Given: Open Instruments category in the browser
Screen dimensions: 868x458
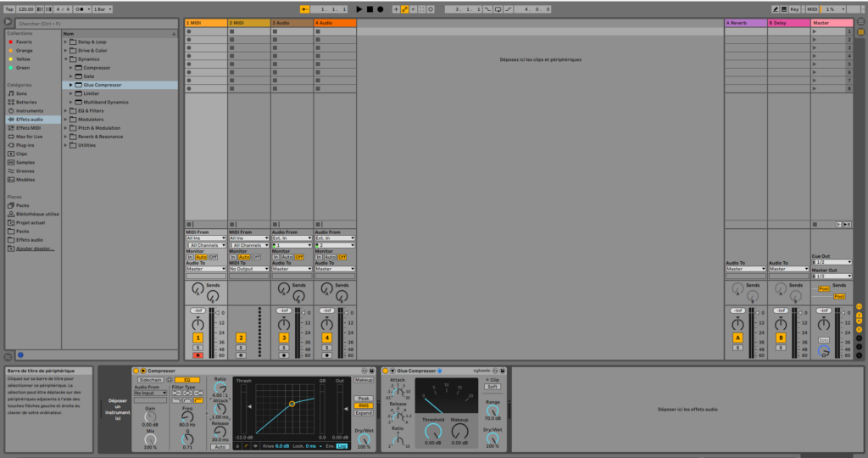Looking at the screenshot, I should tap(29, 110).
